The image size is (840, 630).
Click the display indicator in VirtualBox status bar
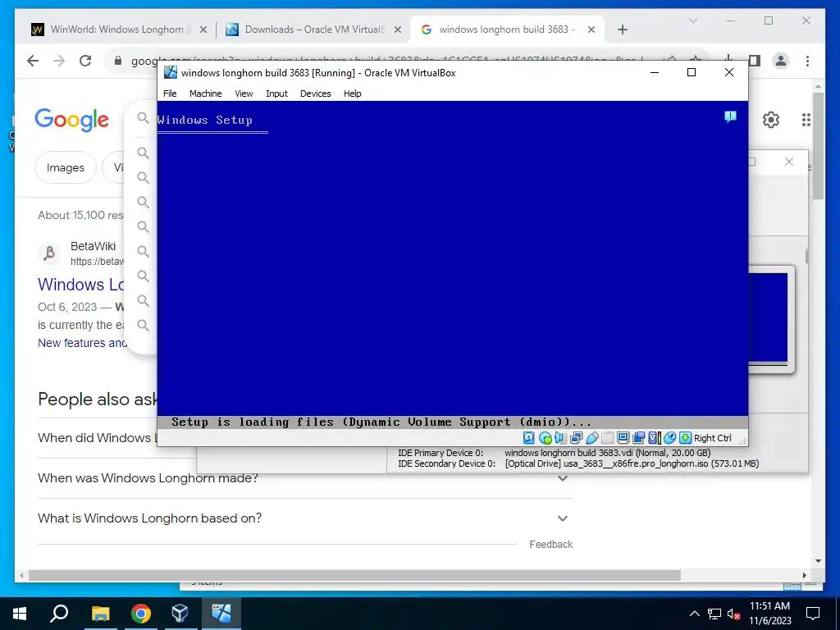(x=623, y=438)
